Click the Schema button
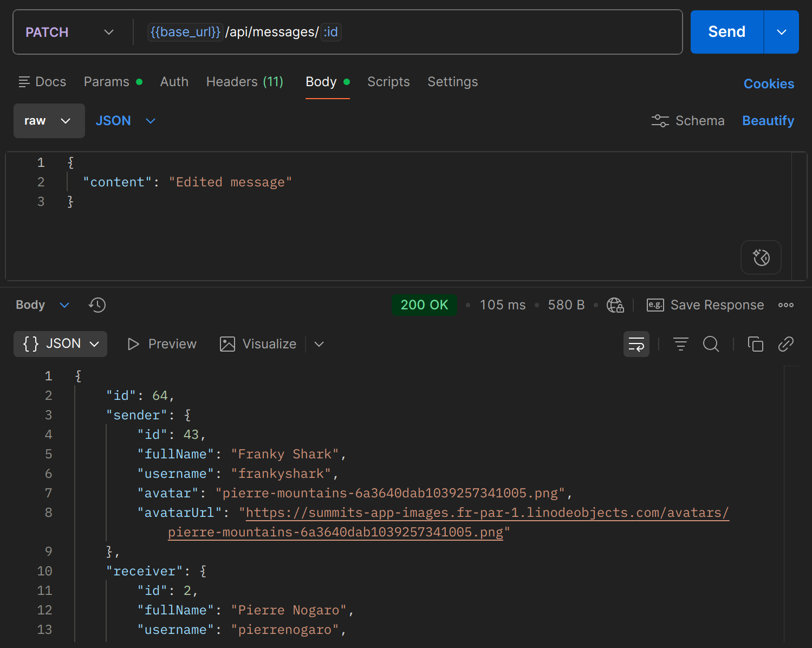Viewport: 812px width, 648px height. pos(687,121)
